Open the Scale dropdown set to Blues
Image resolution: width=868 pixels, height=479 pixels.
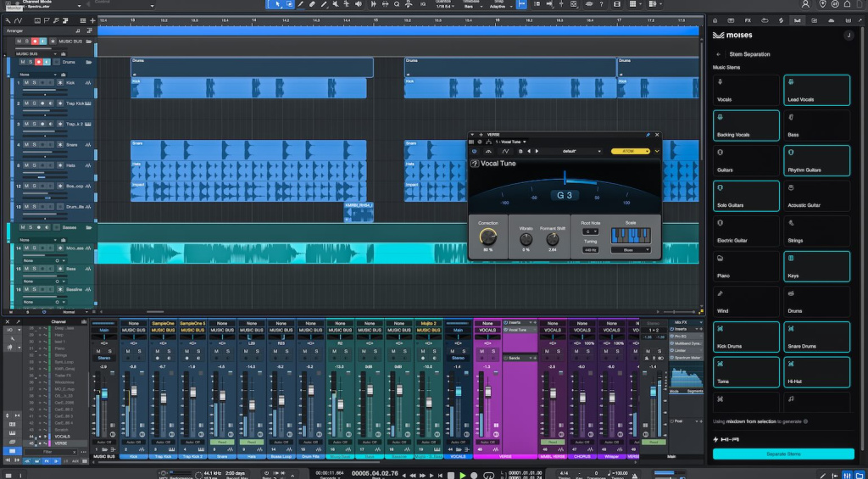tap(631, 250)
